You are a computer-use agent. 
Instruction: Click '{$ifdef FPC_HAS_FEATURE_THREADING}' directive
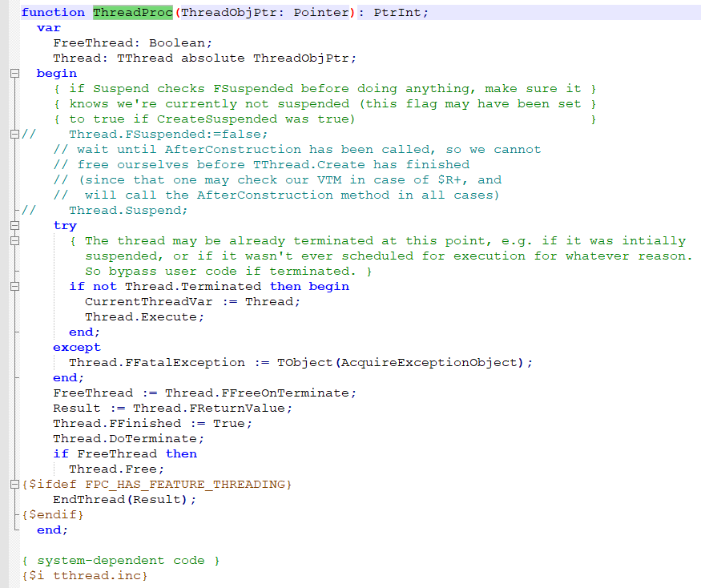pos(157,485)
